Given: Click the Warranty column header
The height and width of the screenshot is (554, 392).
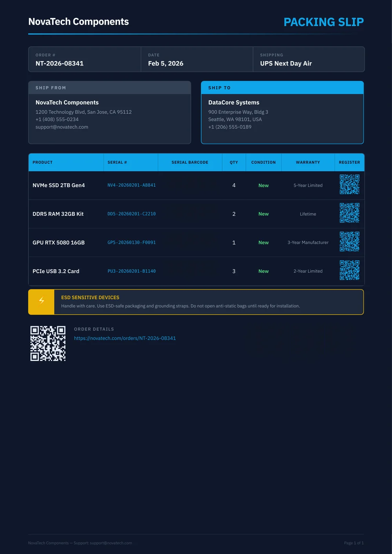Looking at the screenshot, I should tap(308, 162).
